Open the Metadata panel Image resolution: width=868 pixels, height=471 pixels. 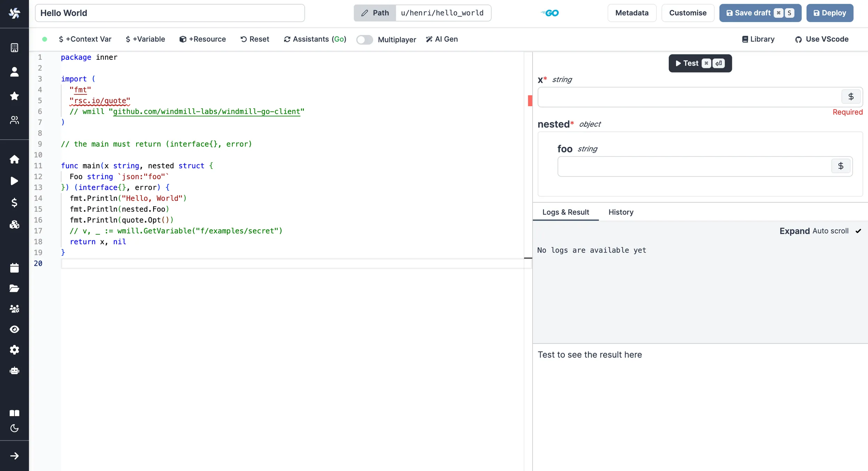pos(632,13)
